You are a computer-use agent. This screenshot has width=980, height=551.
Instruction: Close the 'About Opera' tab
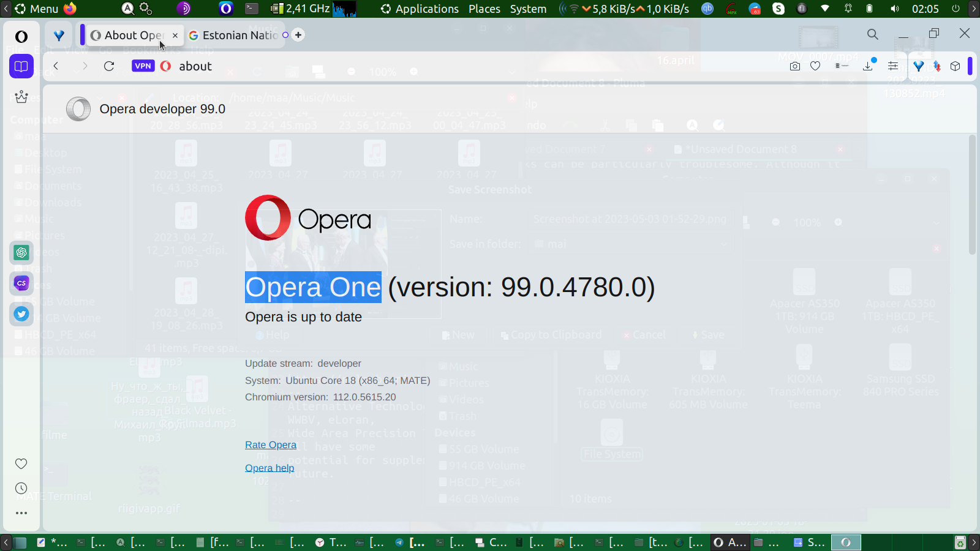coord(175,36)
